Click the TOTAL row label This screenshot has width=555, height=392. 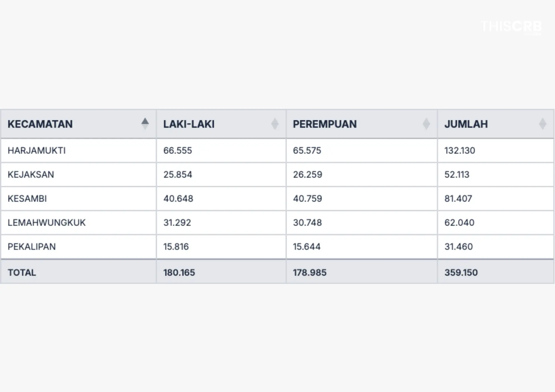pyautogui.click(x=22, y=273)
